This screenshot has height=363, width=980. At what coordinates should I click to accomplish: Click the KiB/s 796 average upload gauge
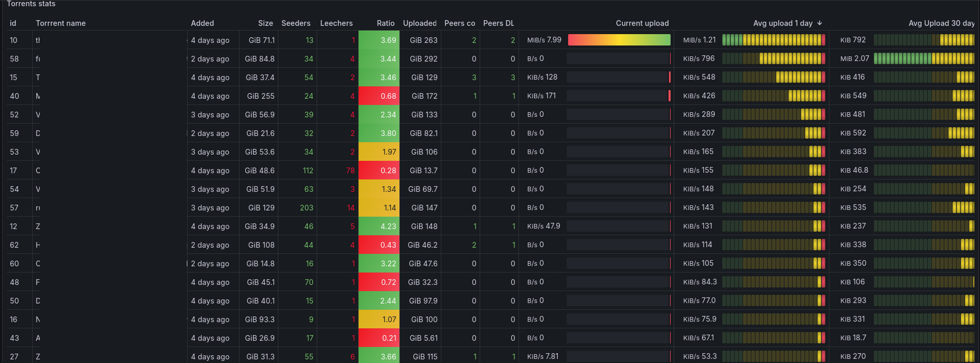(x=774, y=58)
